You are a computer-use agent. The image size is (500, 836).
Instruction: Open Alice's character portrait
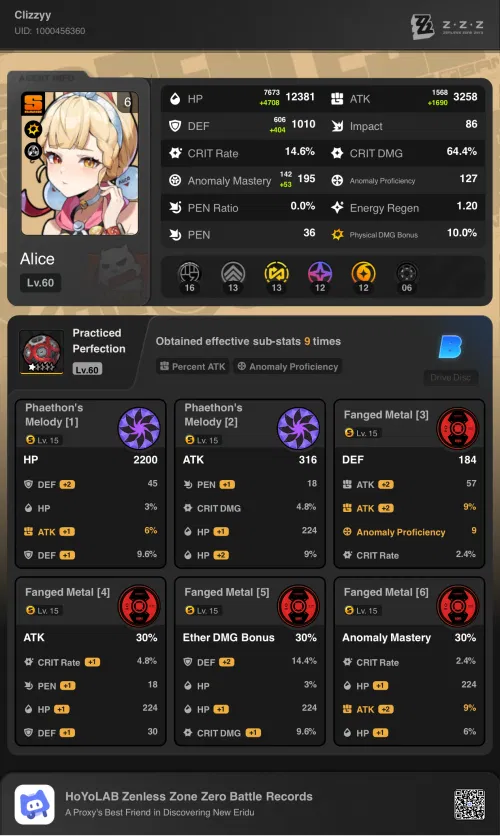pyautogui.click(x=79, y=163)
